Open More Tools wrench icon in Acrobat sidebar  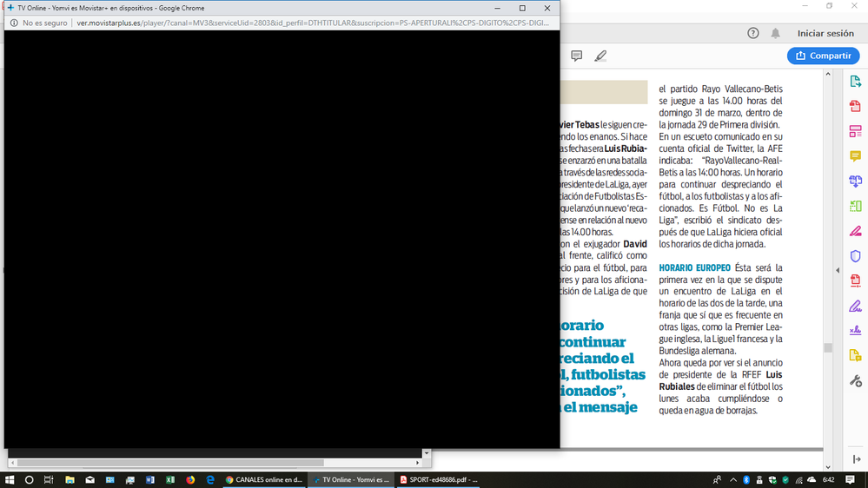(x=855, y=380)
